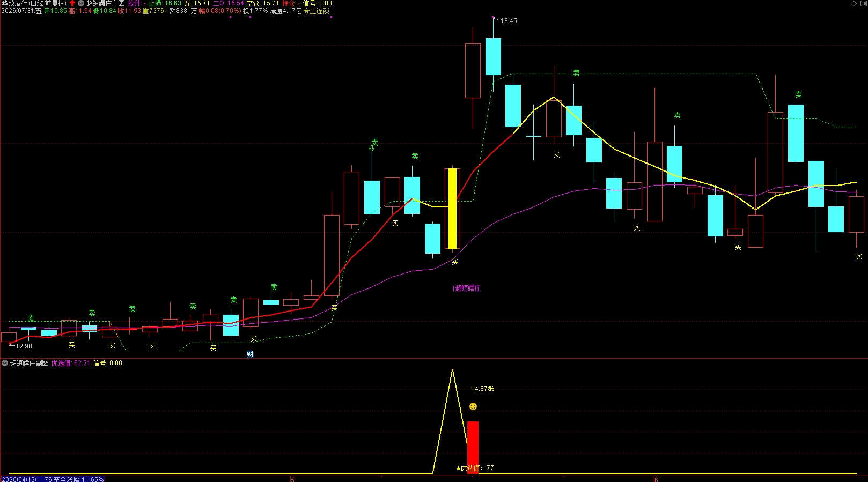Select the yellow highlighted candlestick

(x=452, y=208)
